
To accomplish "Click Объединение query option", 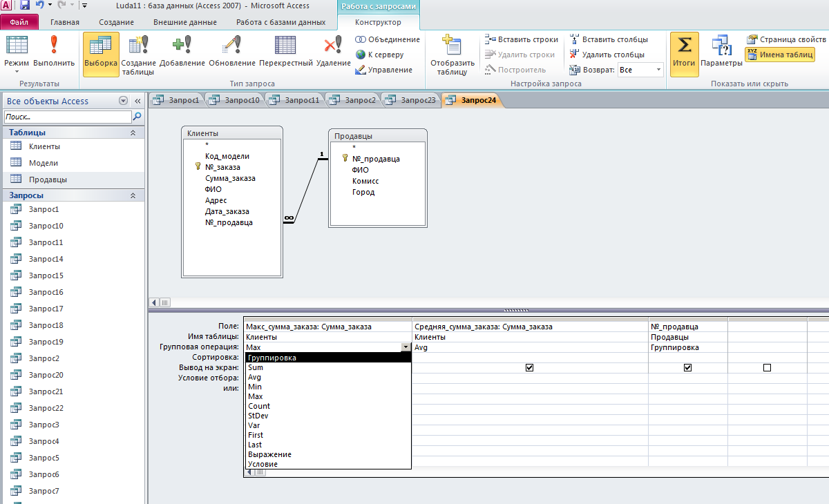I will (388, 39).
